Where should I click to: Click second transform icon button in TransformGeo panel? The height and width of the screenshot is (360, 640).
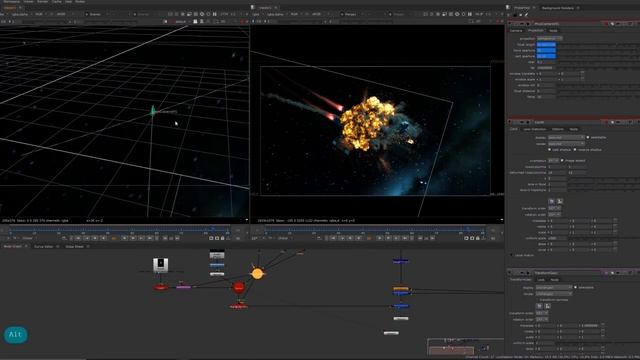(x=548, y=306)
